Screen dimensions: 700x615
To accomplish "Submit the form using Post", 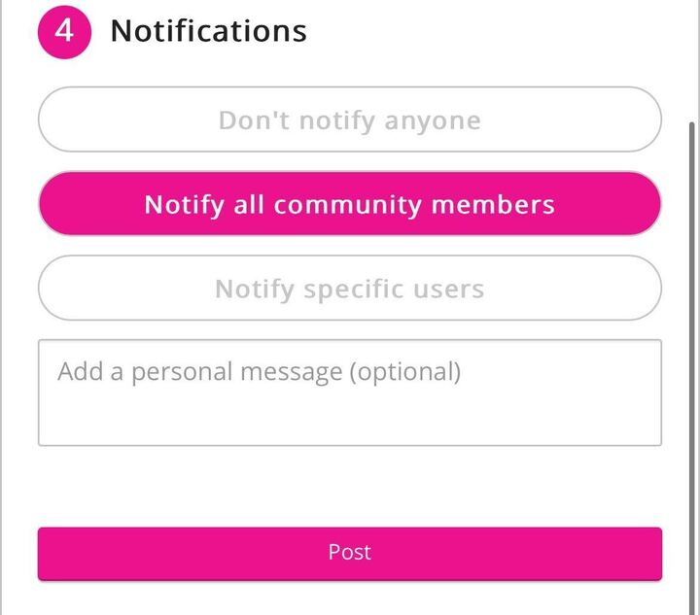I will pos(349,553).
